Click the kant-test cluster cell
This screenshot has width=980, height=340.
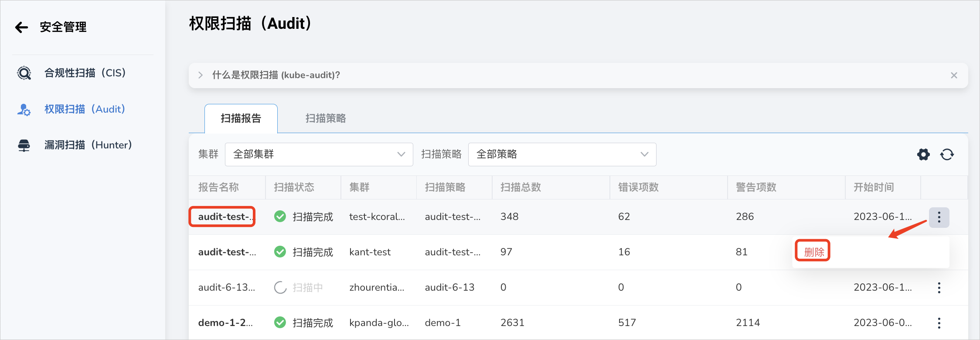(x=370, y=252)
